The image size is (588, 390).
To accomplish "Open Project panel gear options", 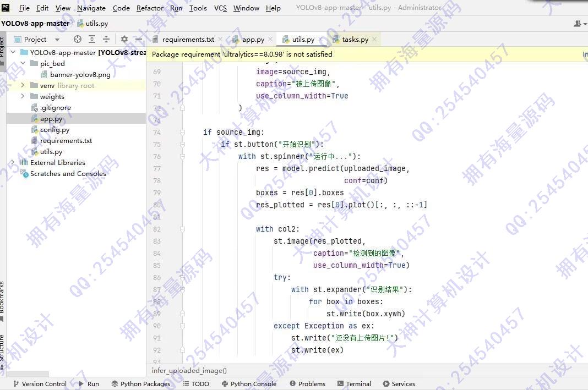I will [x=124, y=39].
